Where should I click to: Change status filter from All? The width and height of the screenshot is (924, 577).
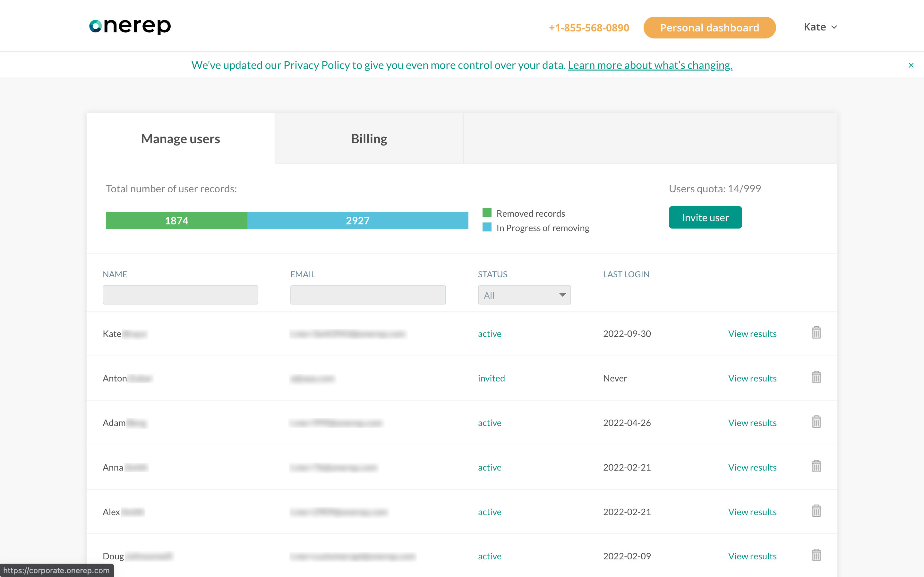[524, 295]
